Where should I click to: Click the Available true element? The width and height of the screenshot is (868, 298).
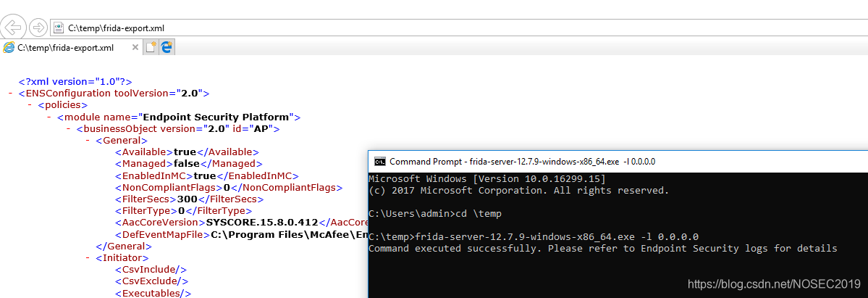(187, 152)
